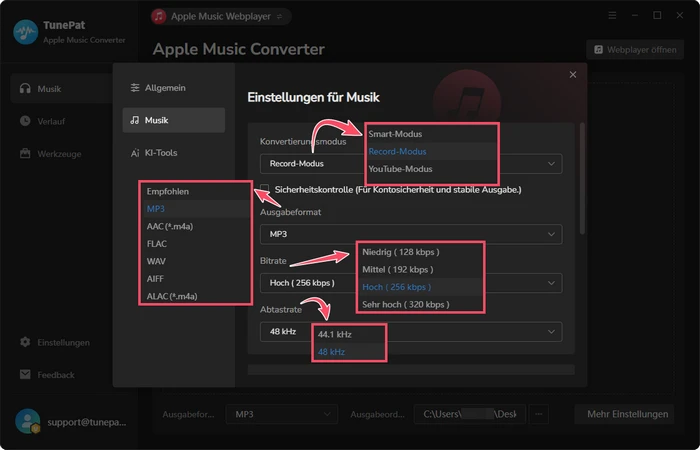
Task: Close the Einstellungen für Musik dialog
Action: [x=573, y=75]
